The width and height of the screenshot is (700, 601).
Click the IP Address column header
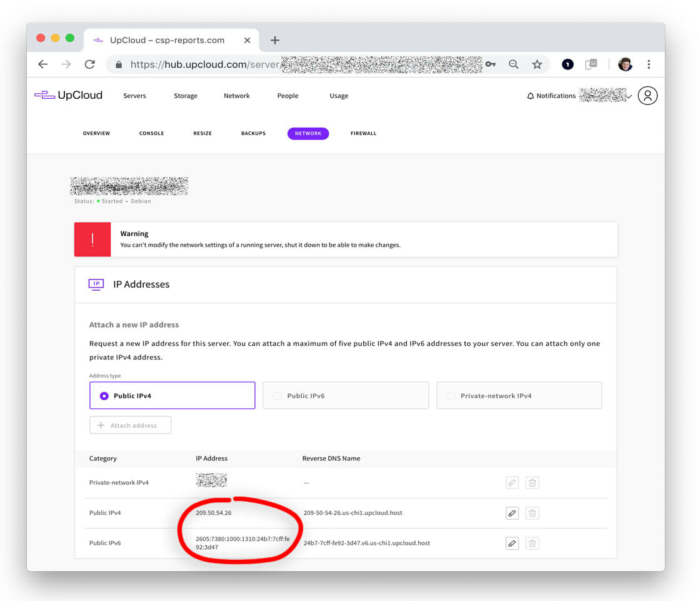tap(212, 458)
